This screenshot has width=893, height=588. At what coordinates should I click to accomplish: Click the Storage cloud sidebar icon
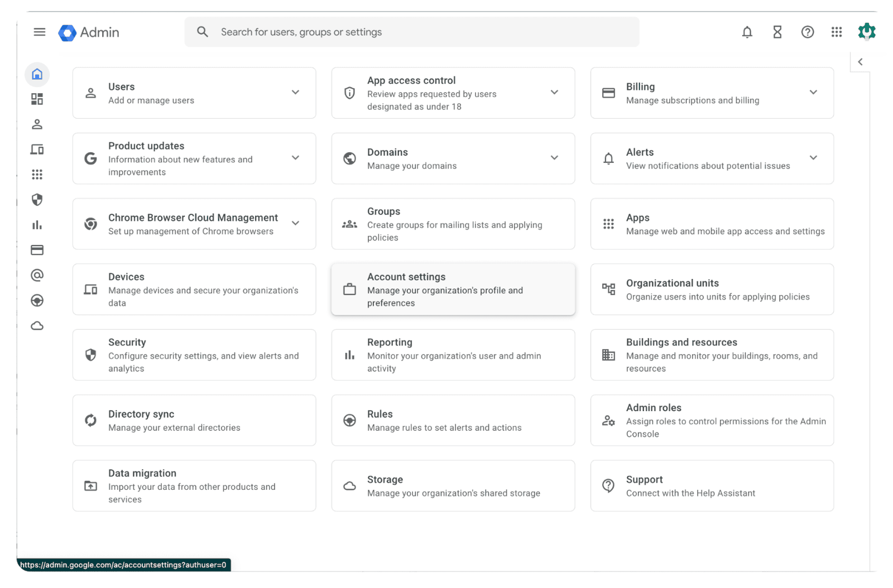point(37,326)
